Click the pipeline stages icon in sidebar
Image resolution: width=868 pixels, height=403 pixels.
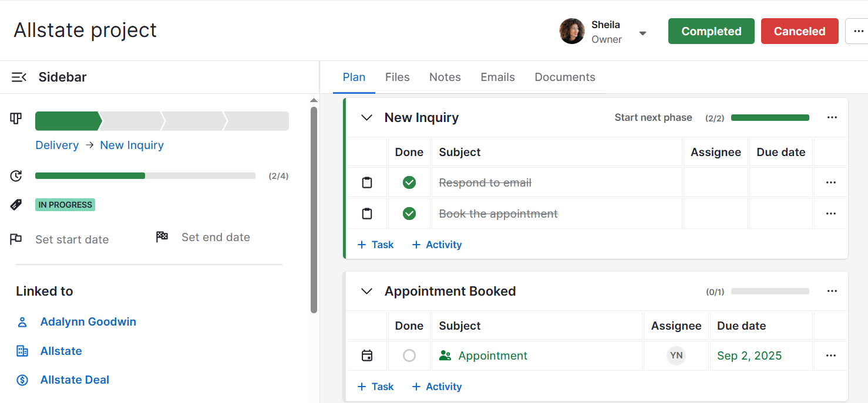click(16, 118)
